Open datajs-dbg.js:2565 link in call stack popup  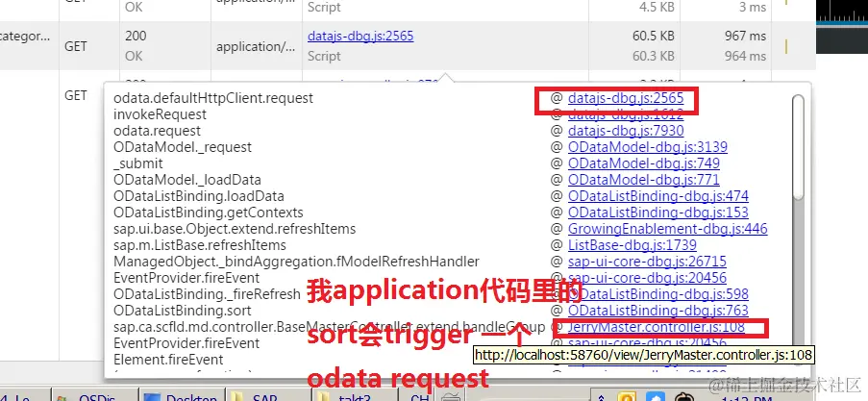(x=626, y=98)
